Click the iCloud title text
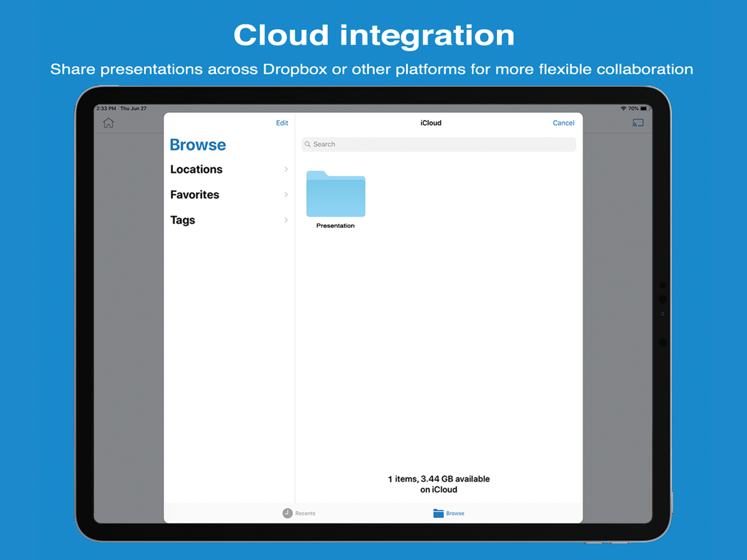 (x=431, y=123)
